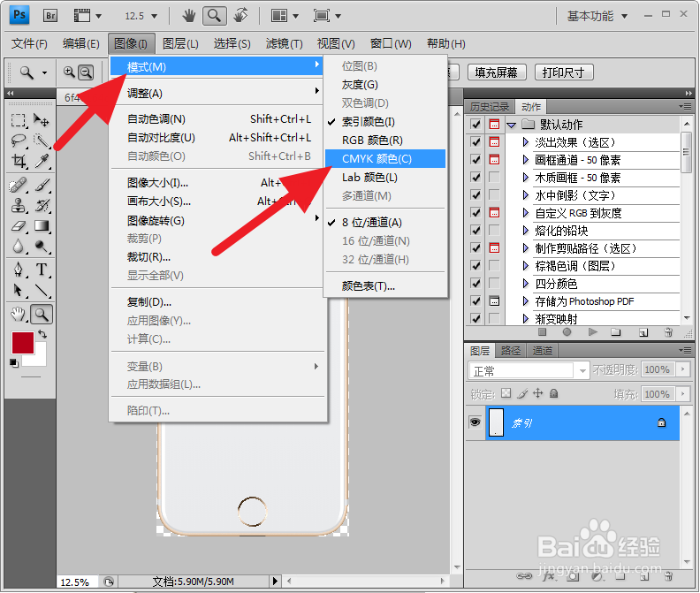The image size is (700, 593).
Task: Toggle checkbox for 画框通道 - 50 像素
Action: click(x=476, y=159)
